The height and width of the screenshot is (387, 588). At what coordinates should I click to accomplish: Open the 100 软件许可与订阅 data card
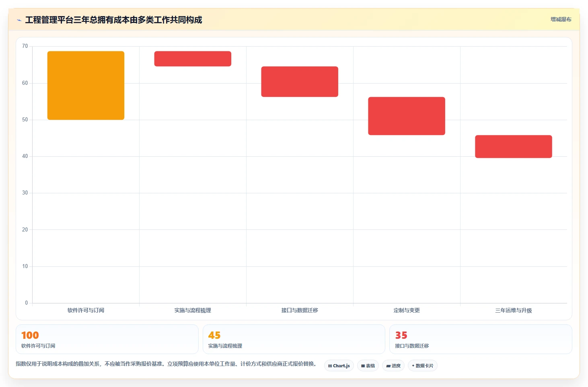pyautogui.click(x=107, y=339)
